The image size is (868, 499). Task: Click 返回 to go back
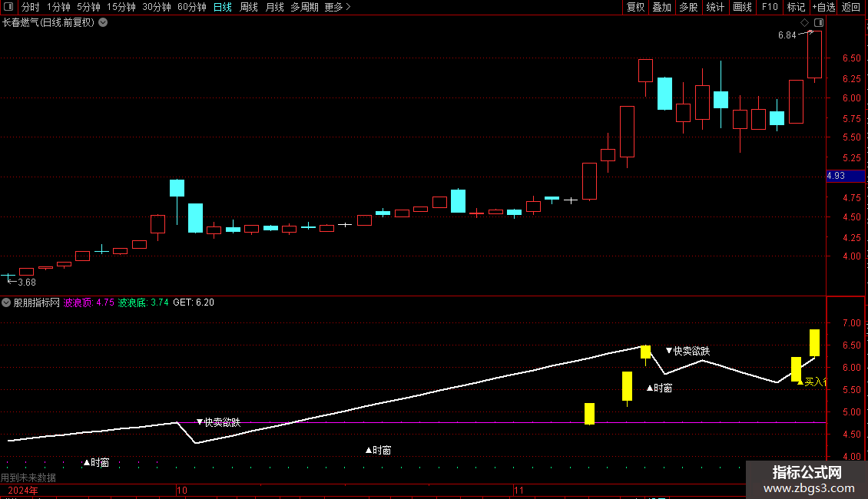tap(851, 7)
